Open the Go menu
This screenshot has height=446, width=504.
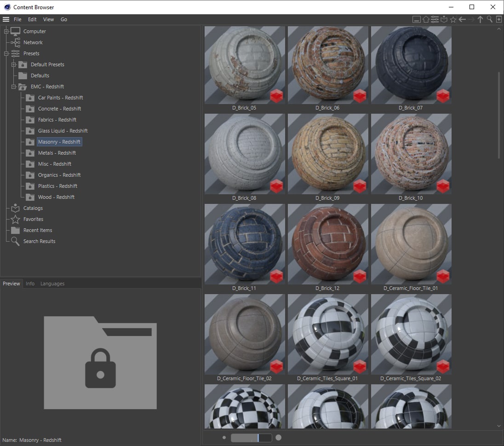(x=64, y=19)
